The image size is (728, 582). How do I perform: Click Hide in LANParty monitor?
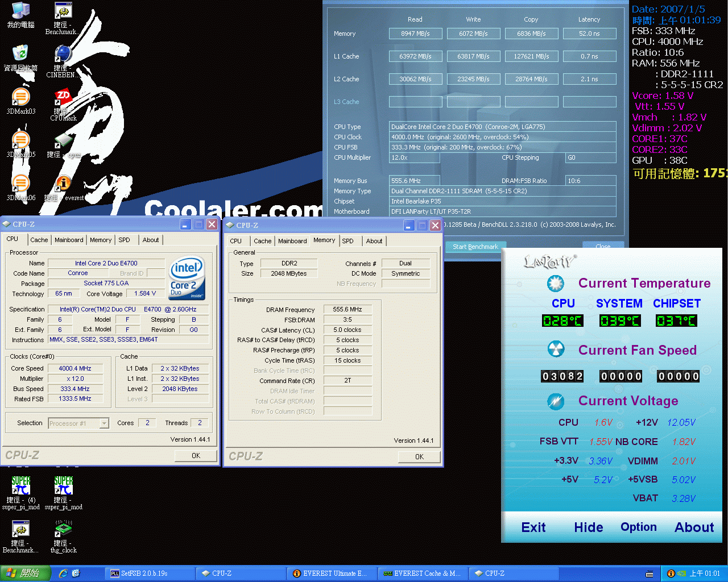pyautogui.click(x=589, y=527)
